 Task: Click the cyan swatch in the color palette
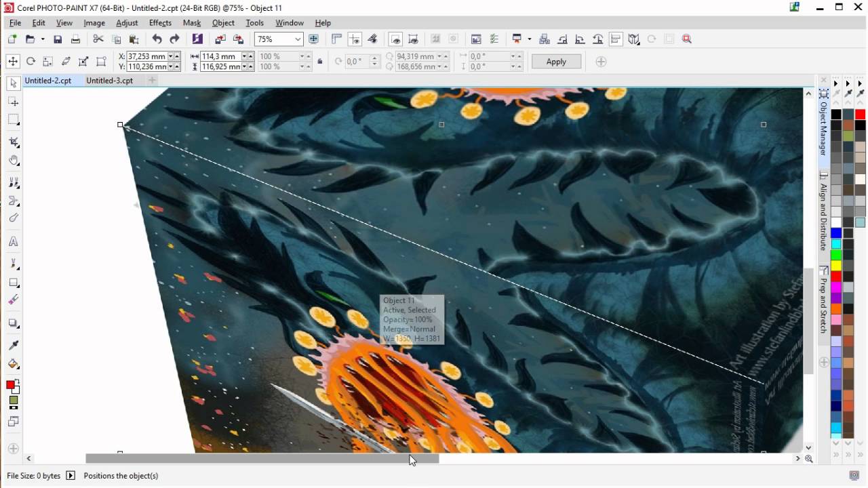836,243
